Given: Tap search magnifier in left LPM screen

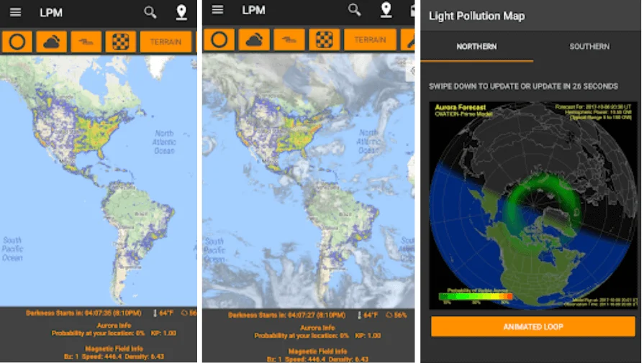Looking at the screenshot, I should 150,12.
